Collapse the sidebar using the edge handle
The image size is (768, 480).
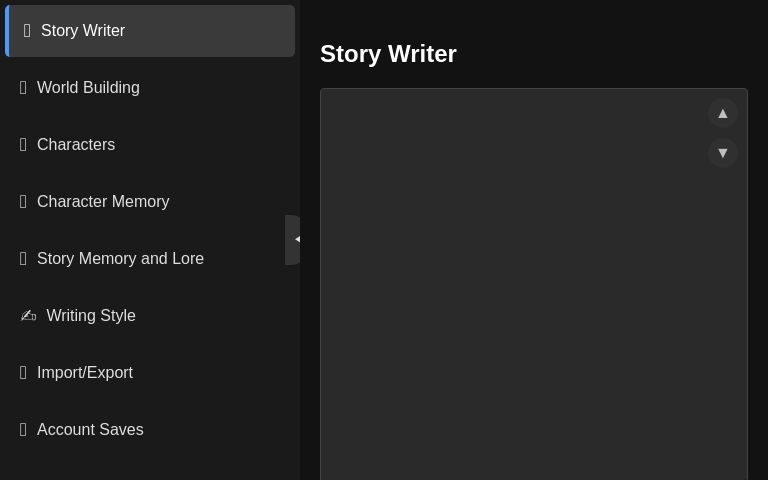(293, 240)
